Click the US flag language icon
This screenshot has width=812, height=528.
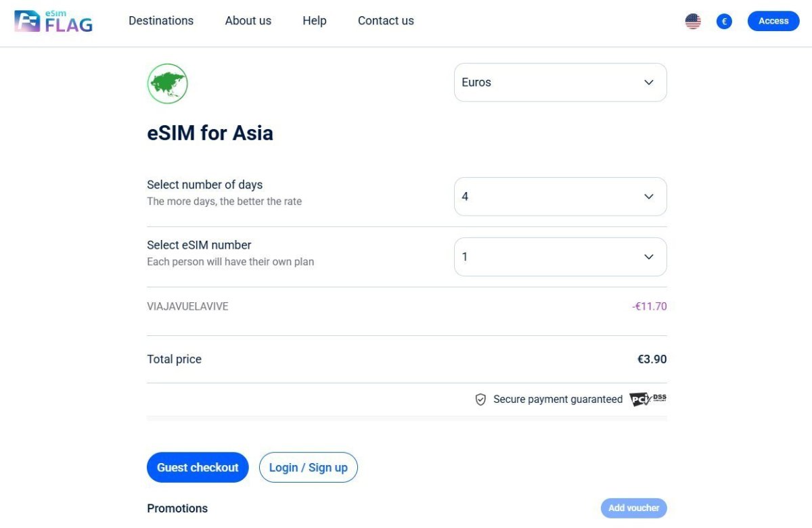click(693, 22)
